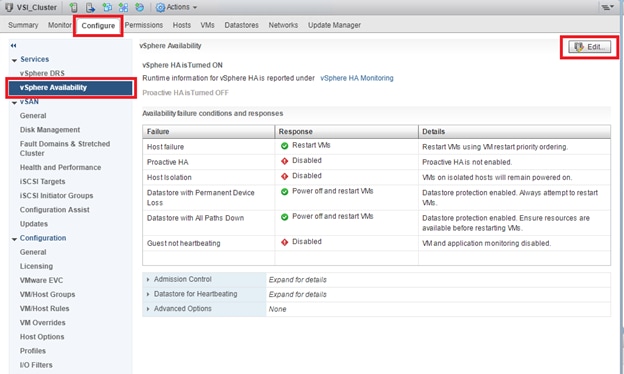Open iSCSI Targets
This screenshot has height=374, width=624.
click(43, 181)
